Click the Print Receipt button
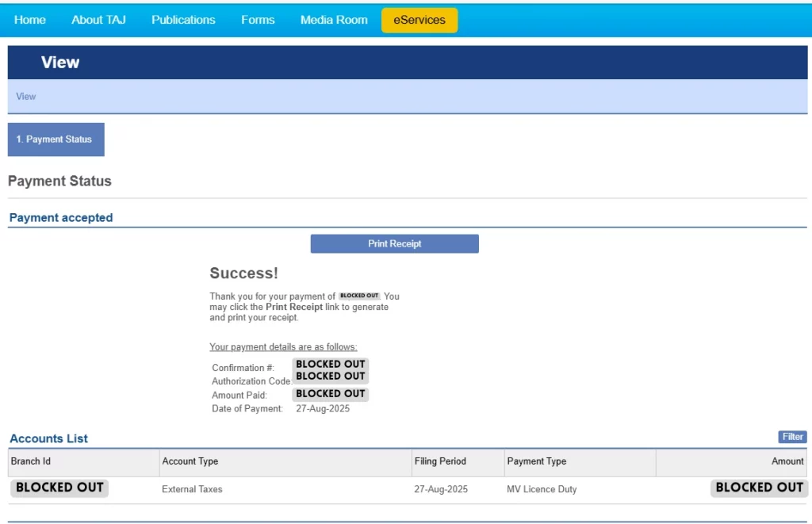Screen dimensions: 812x524 point(394,244)
